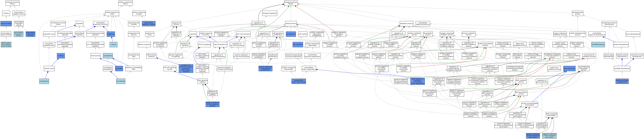Click the 'transcription regulator activity' node
This screenshot has height=139, width=644.
click(x=19, y=13)
